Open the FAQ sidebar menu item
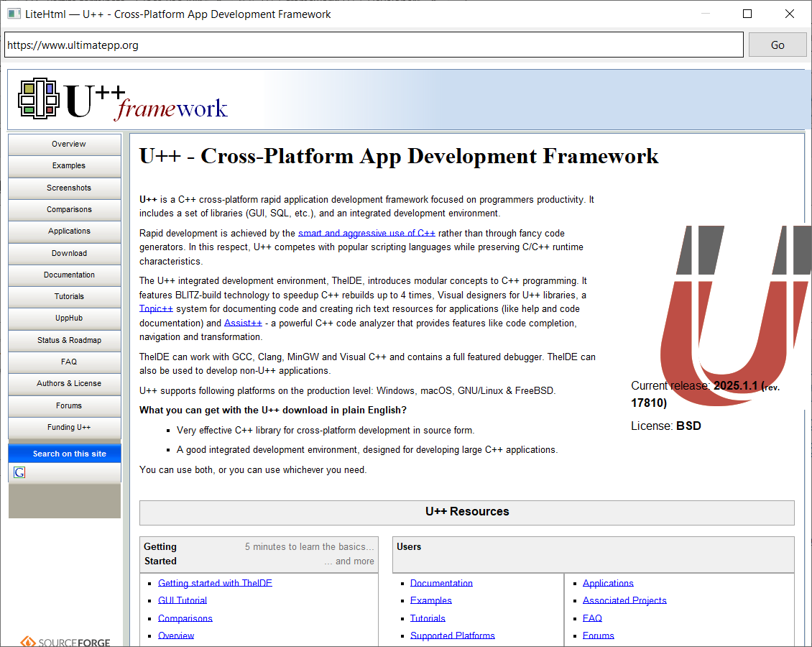 [x=65, y=362]
